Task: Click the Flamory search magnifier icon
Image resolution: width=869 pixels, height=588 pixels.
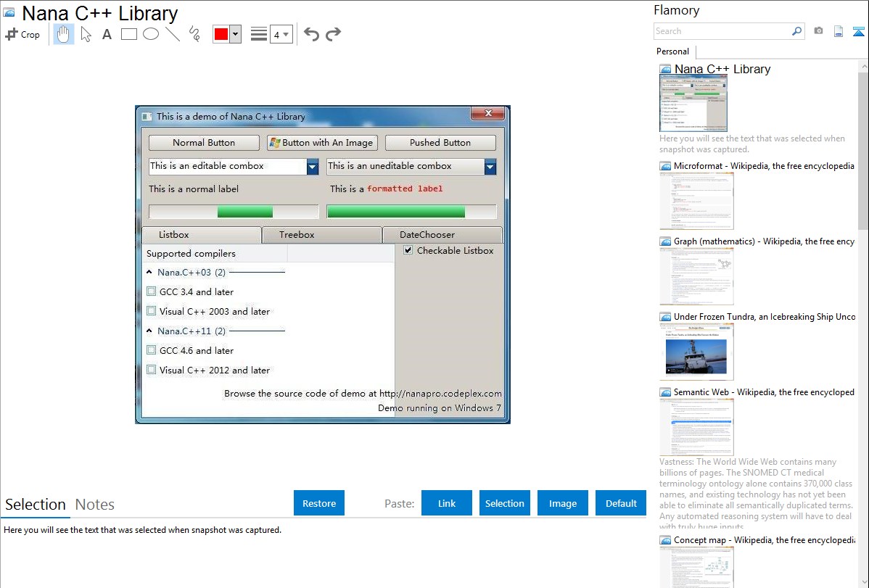Action: pos(796,31)
